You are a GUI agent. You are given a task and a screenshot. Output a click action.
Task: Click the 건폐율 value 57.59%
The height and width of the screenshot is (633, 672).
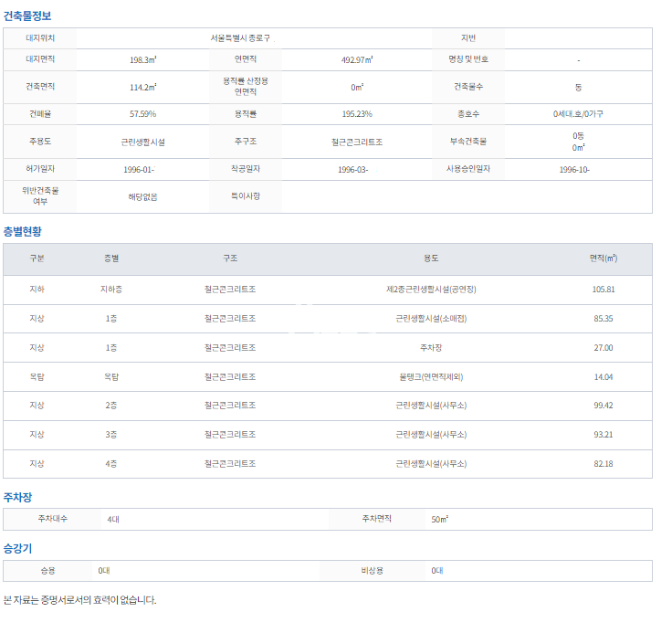[142, 114]
